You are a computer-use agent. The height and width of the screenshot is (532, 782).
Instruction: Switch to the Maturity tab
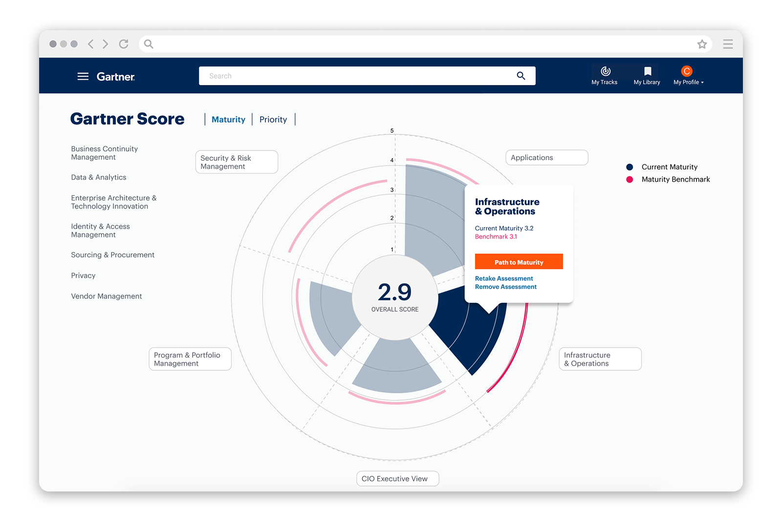(x=228, y=120)
